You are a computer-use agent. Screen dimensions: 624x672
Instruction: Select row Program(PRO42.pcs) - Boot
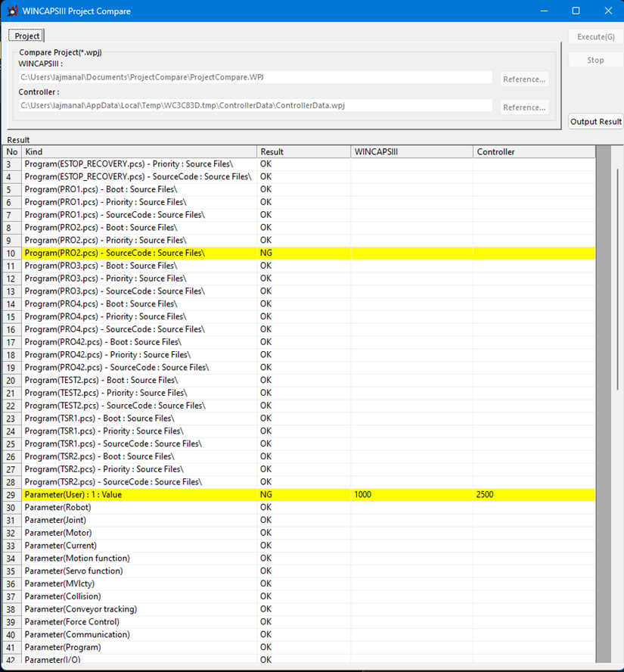[299, 342]
